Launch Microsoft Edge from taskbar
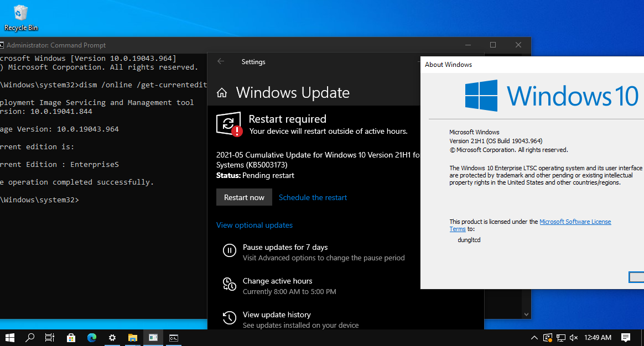 pos(92,337)
